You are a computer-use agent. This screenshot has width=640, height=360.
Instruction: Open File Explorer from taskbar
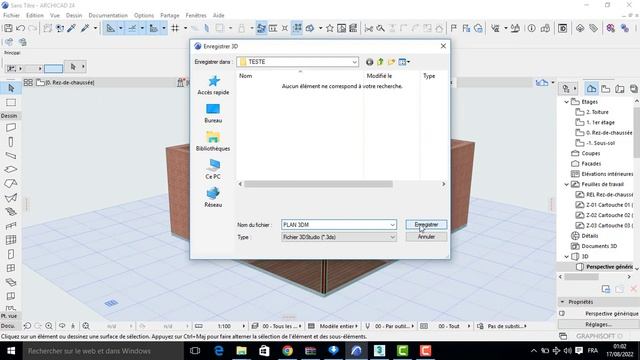pos(242,351)
